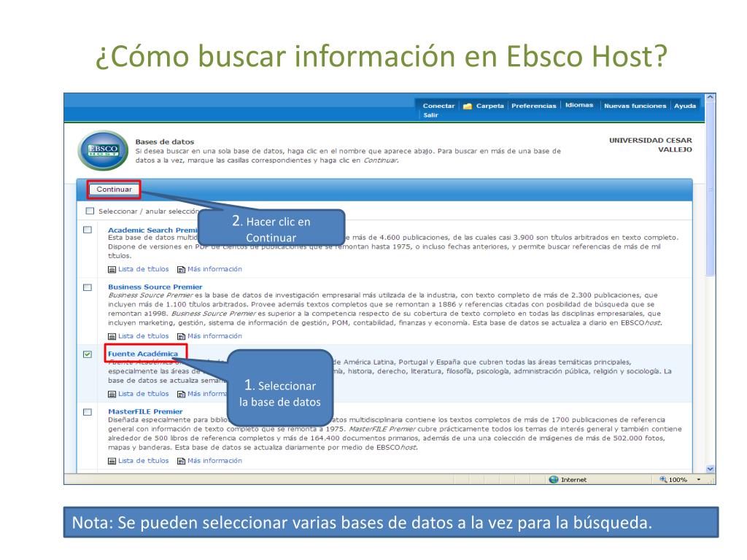Image resolution: width=747 pixels, height=560 pixels.
Task: Open Nuevas funciones in the top bar
Action: [x=635, y=106]
